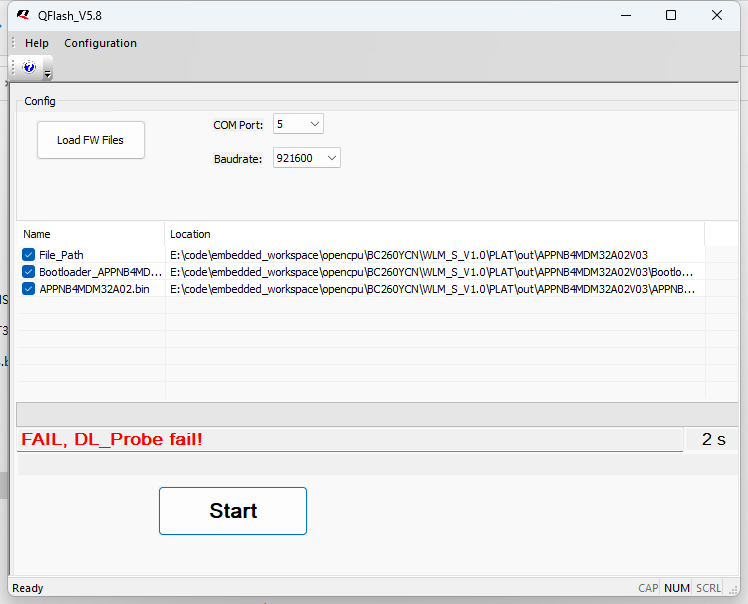The image size is (748, 604).
Task: Click the SCRL indicator in status bar
Action: 708,588
